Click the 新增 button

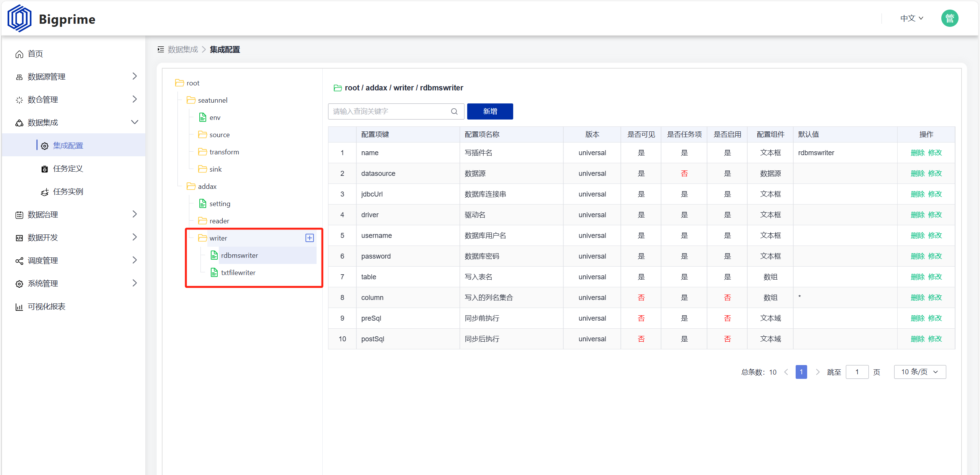490,111
